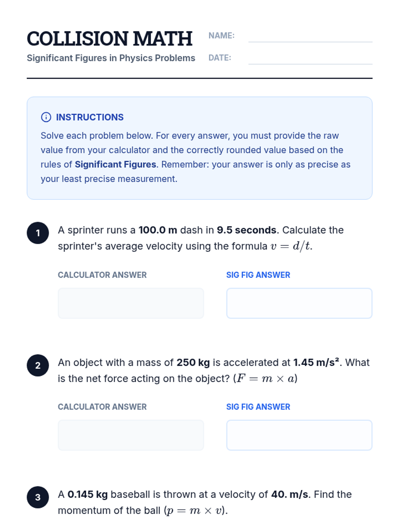Click the info icon beside Instructions
Image resolution: width=399 pixels, height=532 pixels.
[46, 117]
